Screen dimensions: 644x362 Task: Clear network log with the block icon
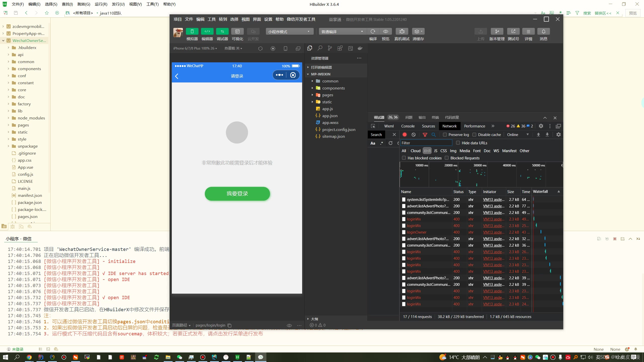(x=414, y=135)
